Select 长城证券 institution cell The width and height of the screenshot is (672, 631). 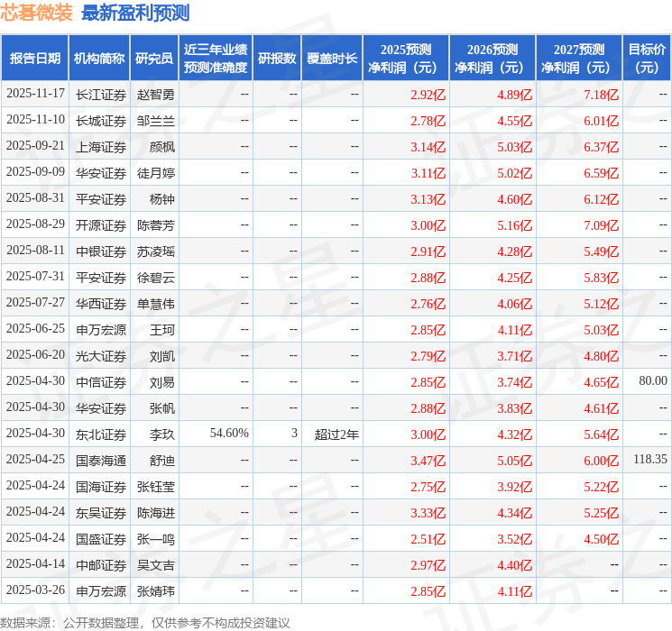coord(101,121)
